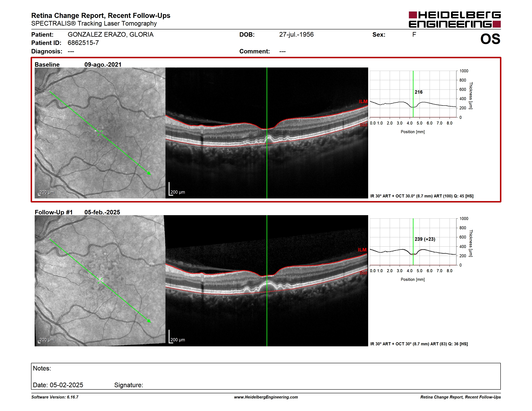Click 'Software Version: 6.16.7' footer text
Viewport: 532px width, 411px height.
[x=55, y=397]
